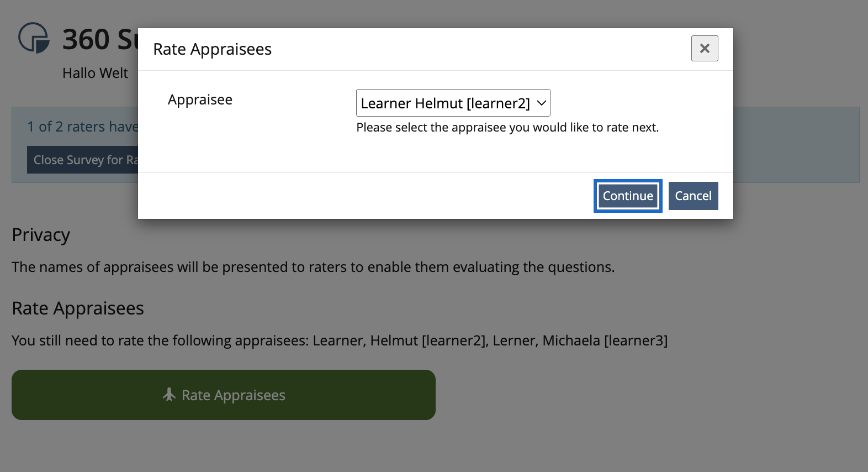Close the Rate Appraisees dialog with X
This screenshot has height=472, width=868.
click(x=705, y=49)
